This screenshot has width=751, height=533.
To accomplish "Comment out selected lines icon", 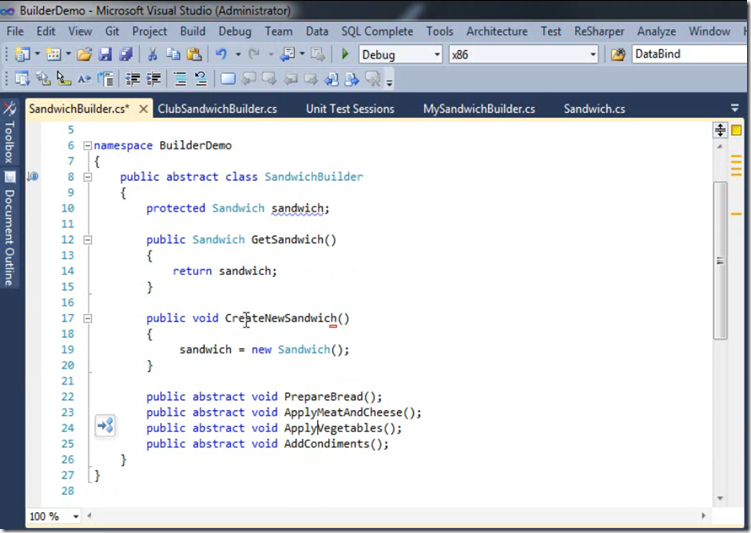I will [x=180, y=79].
